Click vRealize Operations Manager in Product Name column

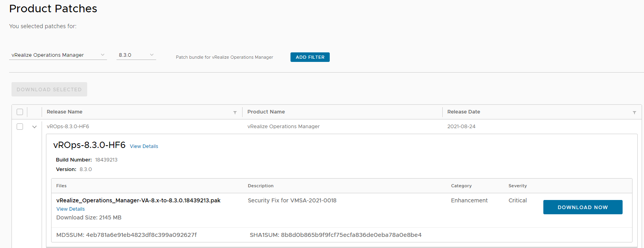(x=283, y=127)
